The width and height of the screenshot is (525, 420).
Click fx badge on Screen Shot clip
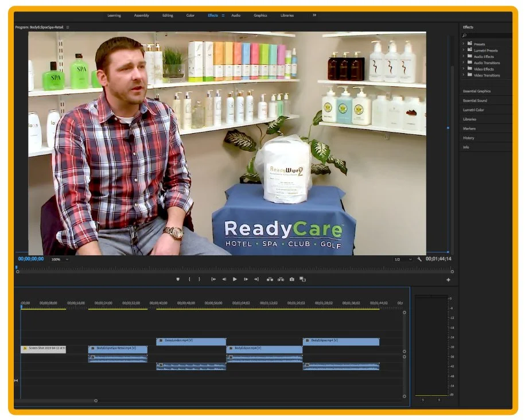coord(25,349)
